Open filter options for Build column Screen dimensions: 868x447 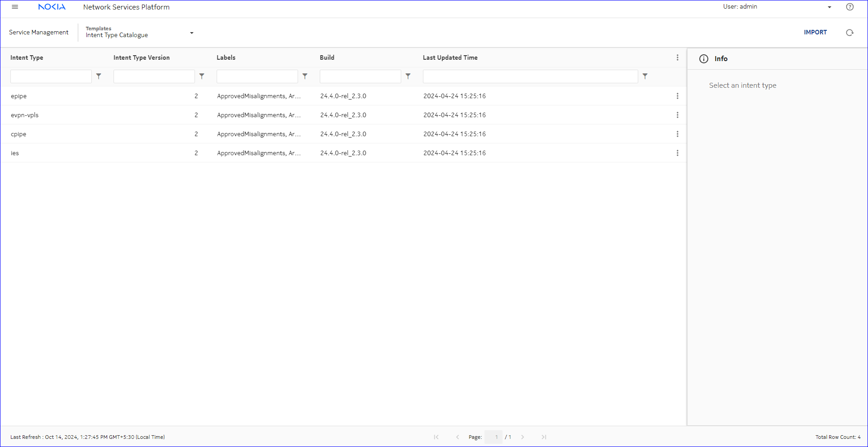click(408, 76)
